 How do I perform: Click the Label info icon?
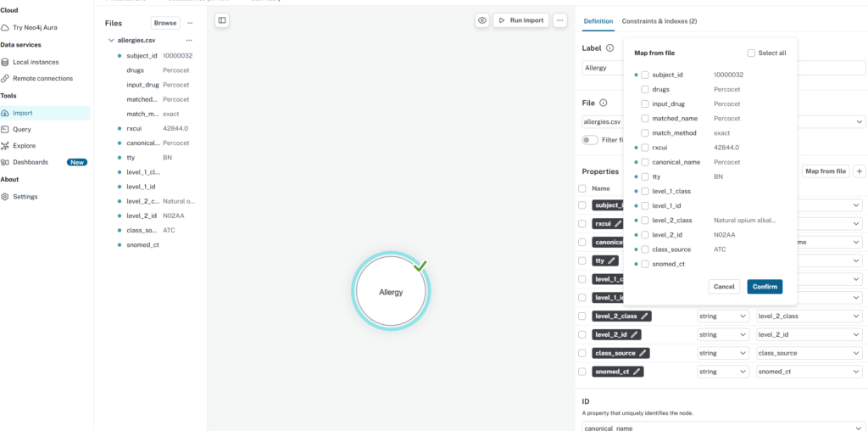(x=610, y=48)
